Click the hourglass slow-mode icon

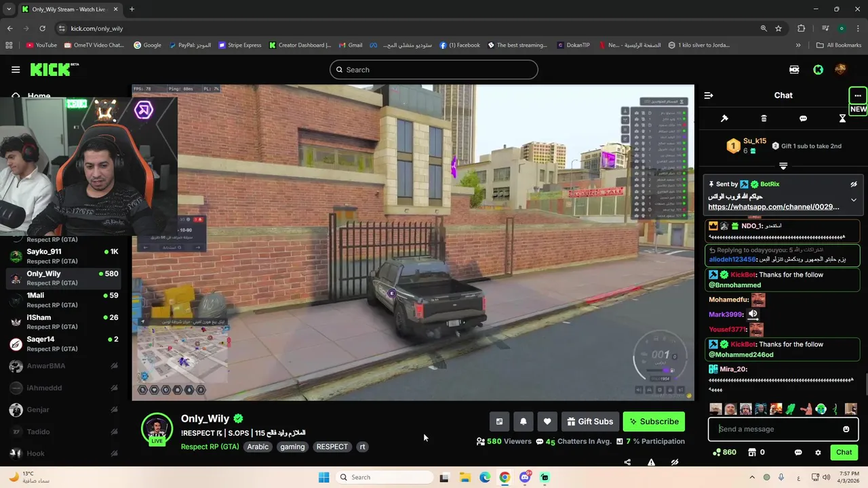(x=842, y=119)
